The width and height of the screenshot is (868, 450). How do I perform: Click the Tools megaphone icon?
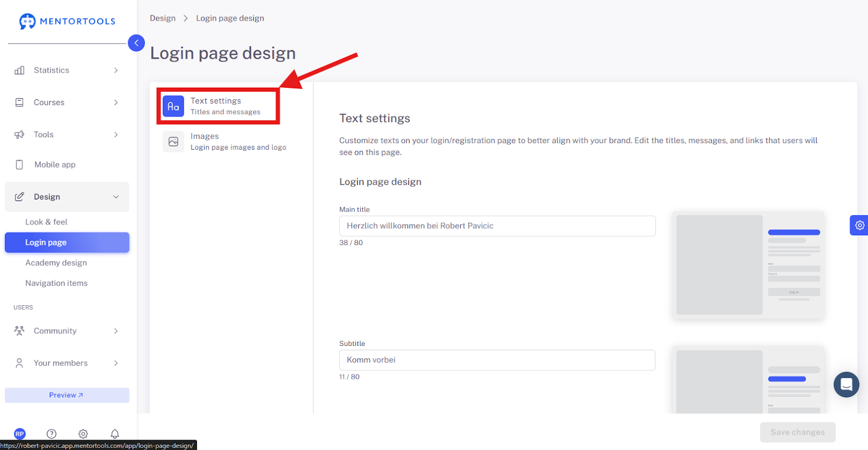point(20,134)
